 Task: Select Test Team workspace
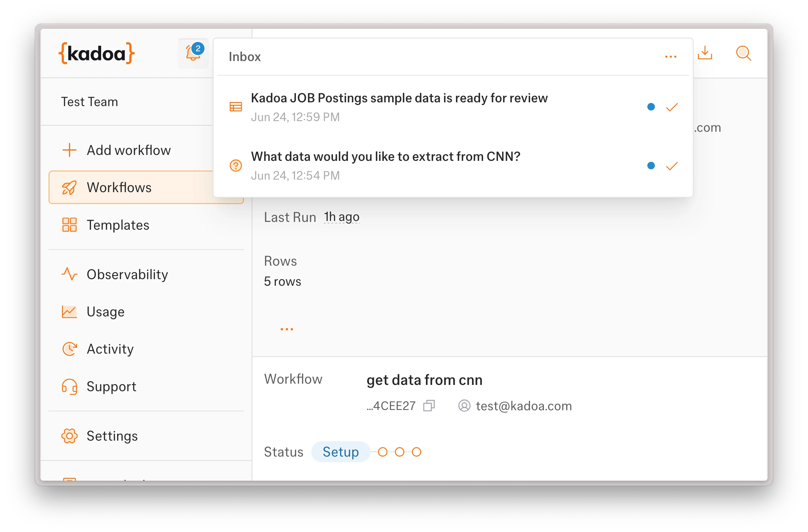click(90, 102)
